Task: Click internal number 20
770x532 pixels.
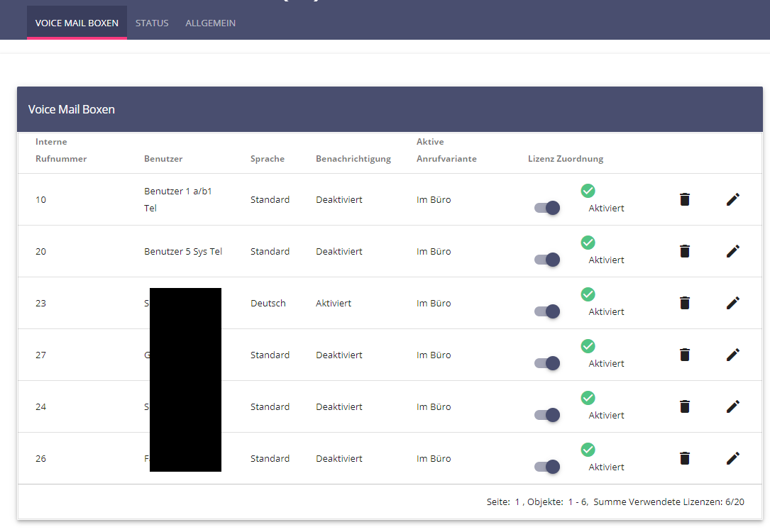Action: click(40, 251)
